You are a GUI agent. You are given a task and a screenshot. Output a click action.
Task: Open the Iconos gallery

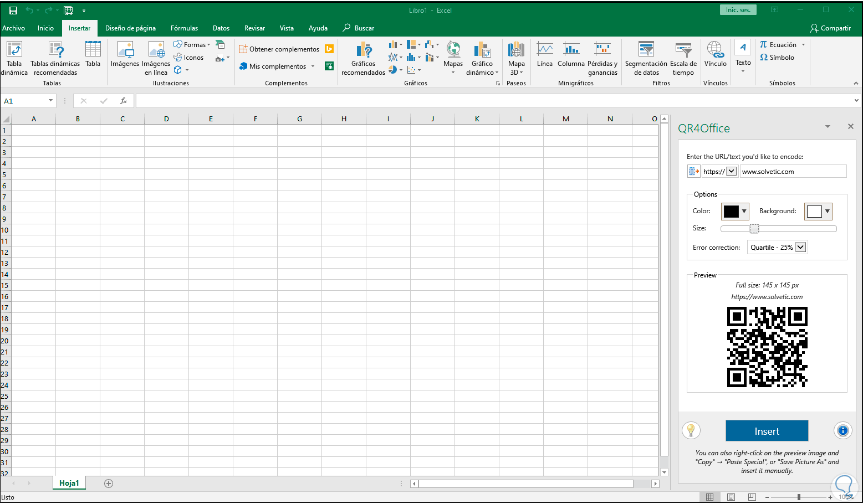point(188,58)
